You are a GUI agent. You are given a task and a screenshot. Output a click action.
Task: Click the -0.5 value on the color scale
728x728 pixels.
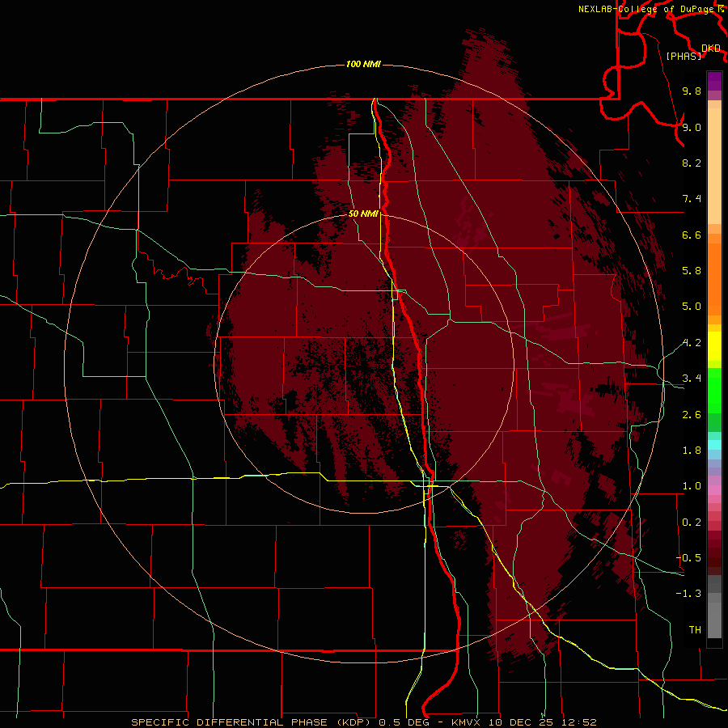point(688,558)
